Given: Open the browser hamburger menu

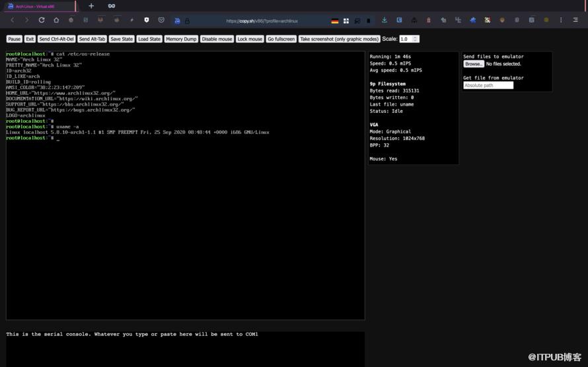Looking at the screenshot, I should (575, 20).
